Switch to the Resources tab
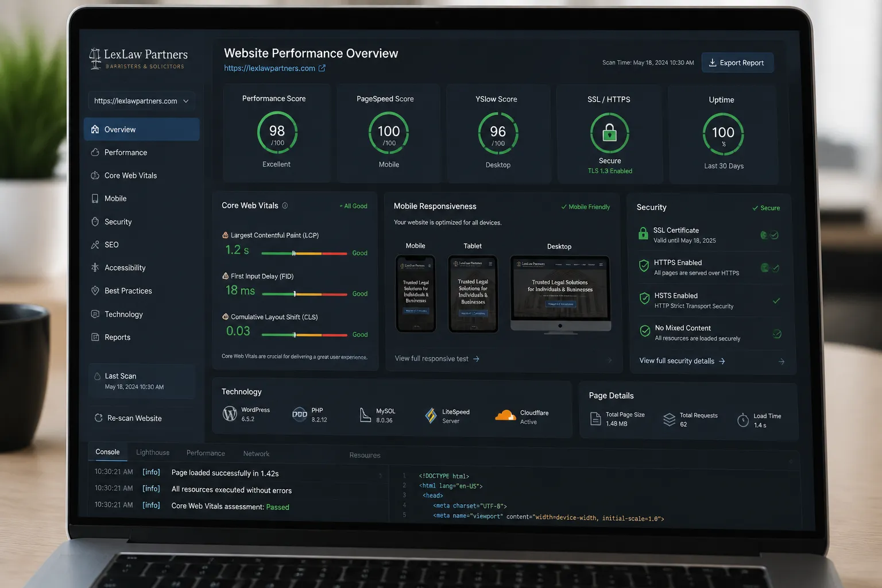 [x=365, y=455]
